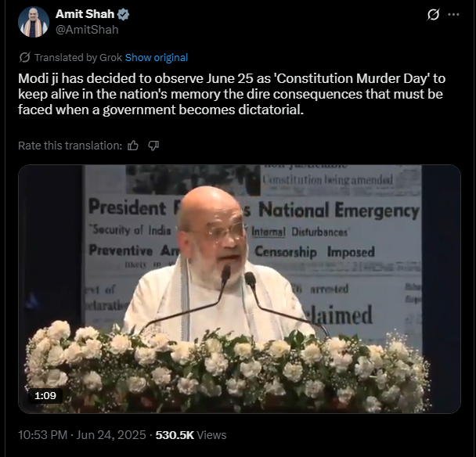Play the embedded speech video
Screen dimensions: 476x457
coord(239,289)
